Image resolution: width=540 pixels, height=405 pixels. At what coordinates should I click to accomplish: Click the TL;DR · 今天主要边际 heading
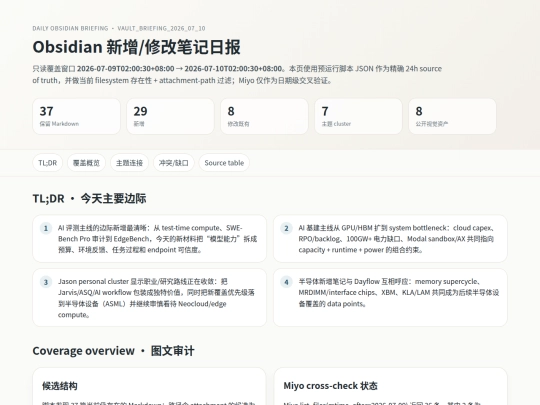tap(90, 199)
